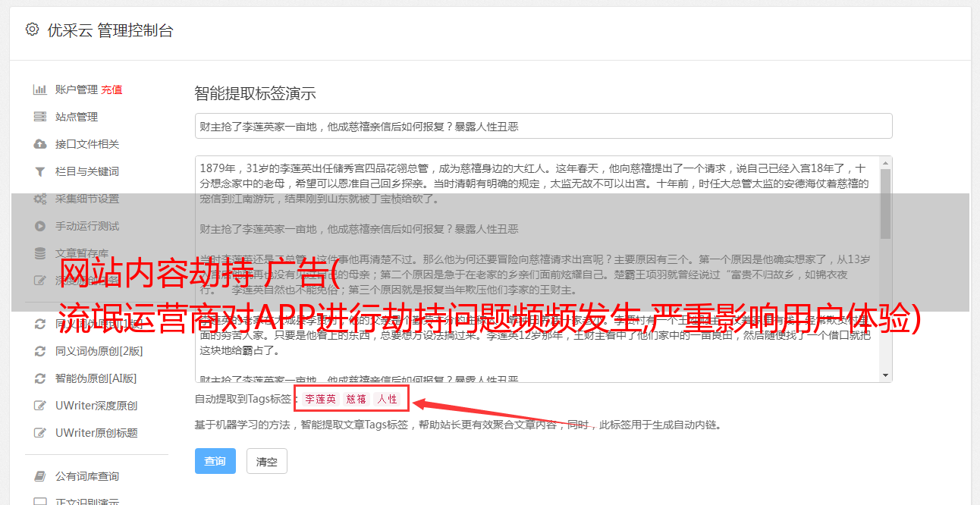Screen dimensions: 980x505
Task: Click the paragraph starting 1879年，31岁的李莲英
Action: 534,183
